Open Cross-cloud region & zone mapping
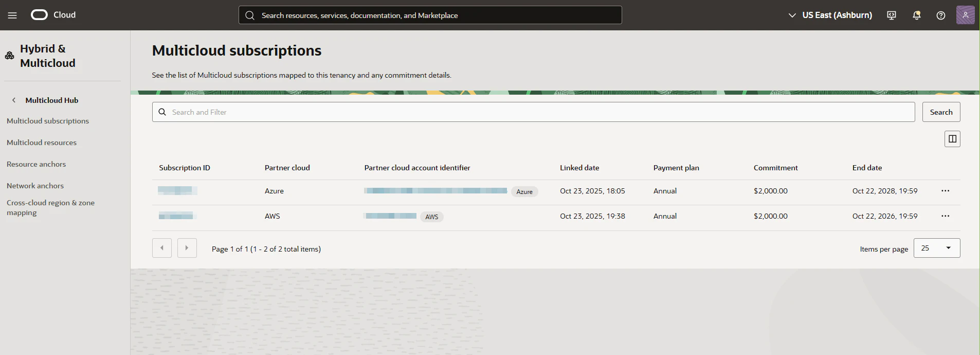Screen dimensions: 980x355 pos(50,207)
